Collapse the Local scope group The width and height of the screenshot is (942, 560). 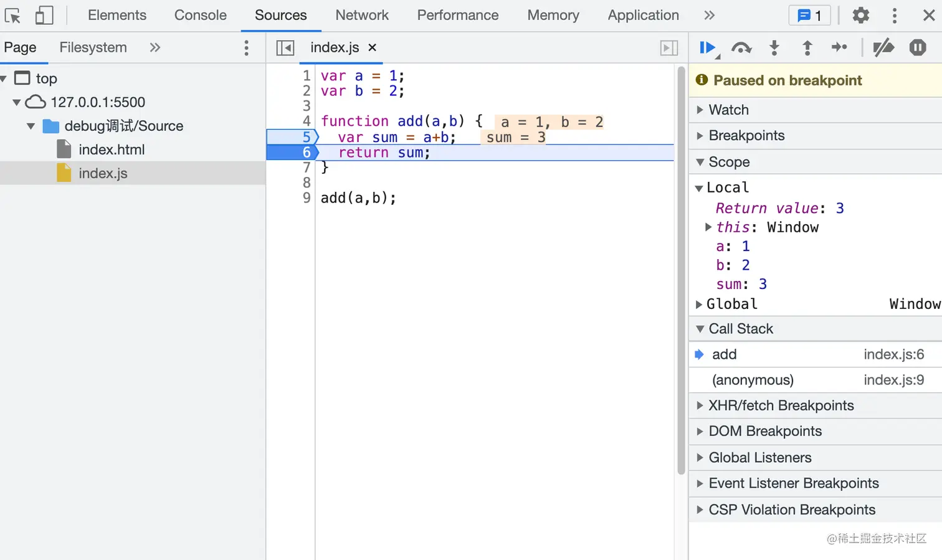point(699,188)
